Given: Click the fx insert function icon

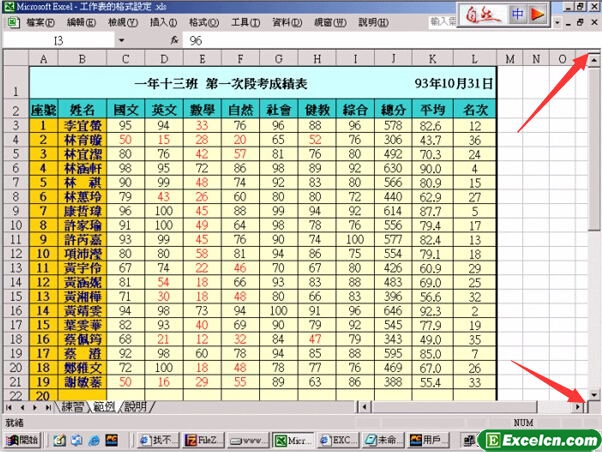Looking at the screenshot, I should [175, 40].
